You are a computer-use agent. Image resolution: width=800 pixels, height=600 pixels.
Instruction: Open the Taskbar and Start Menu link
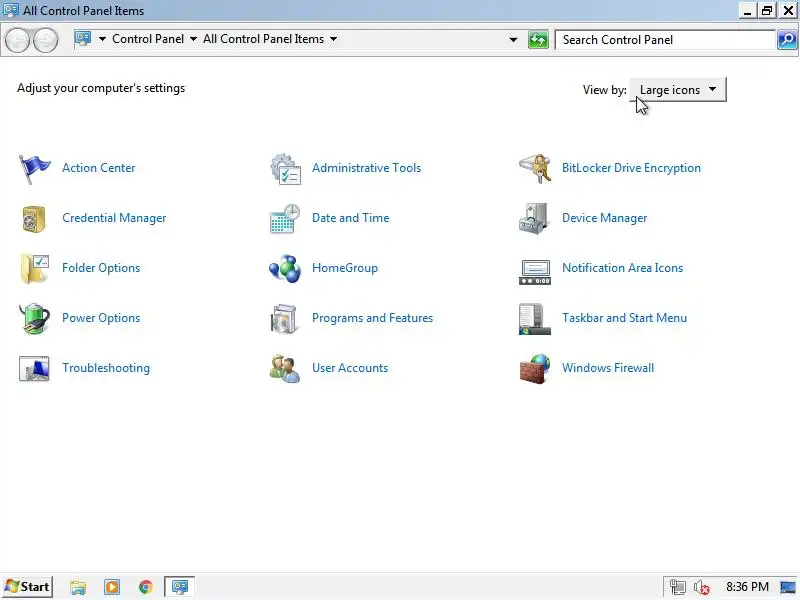pyautogui.click(x=624, y=318)
